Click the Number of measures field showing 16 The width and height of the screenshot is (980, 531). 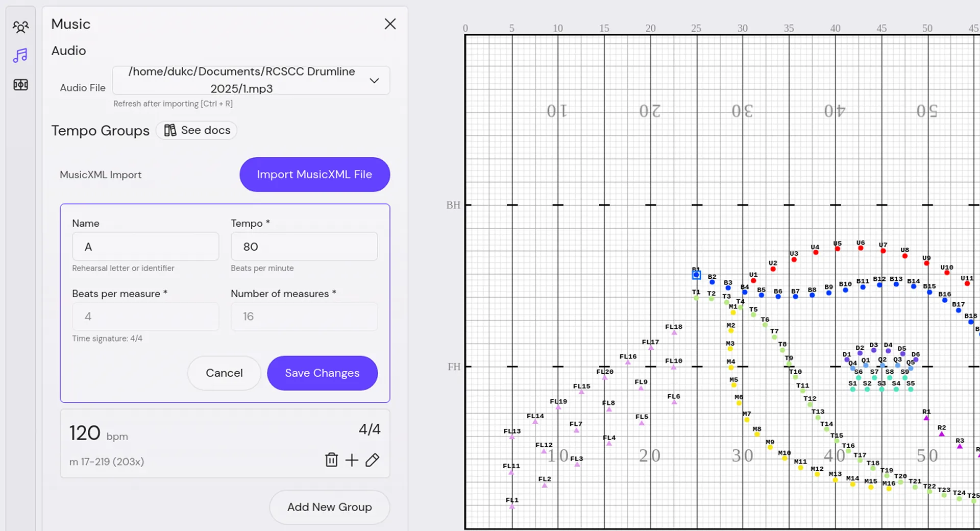tap(304, 317)
